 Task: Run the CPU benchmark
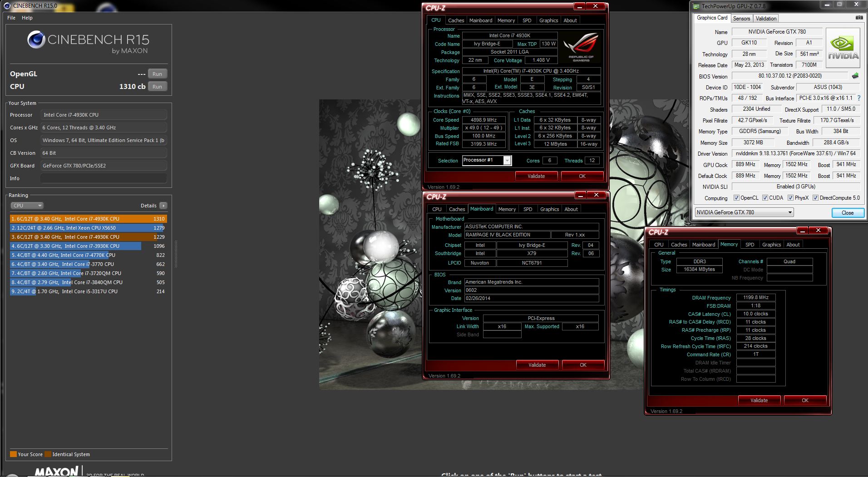pos(157,87)
